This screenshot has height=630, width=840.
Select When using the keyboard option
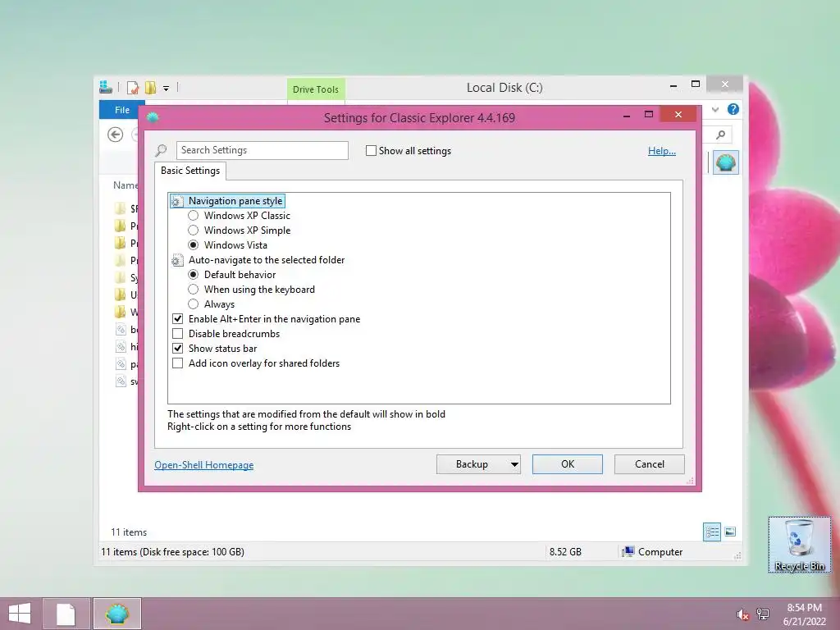tap(194, 290)
